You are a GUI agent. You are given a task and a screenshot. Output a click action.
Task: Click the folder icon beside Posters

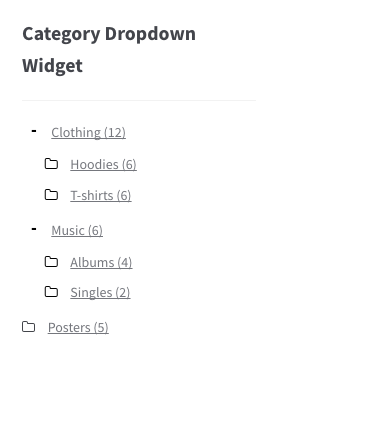point(29,327)
